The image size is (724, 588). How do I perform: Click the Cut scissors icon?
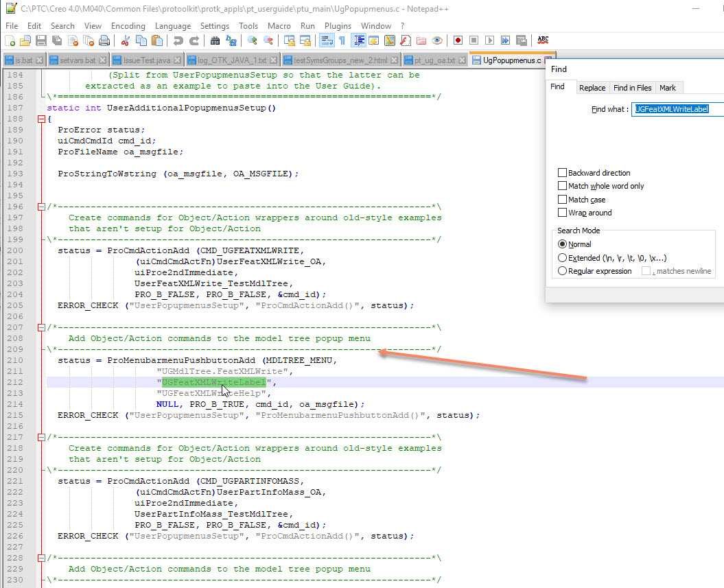[126, 41]
